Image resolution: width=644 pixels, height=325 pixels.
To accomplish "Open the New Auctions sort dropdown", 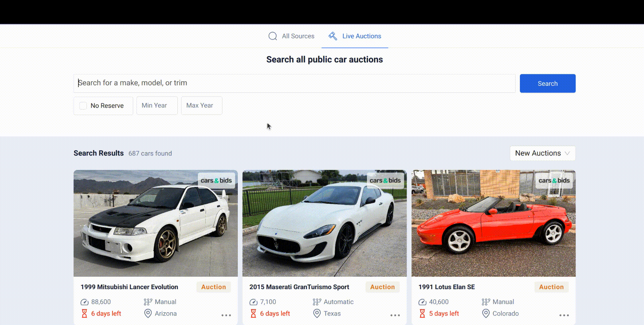I will point(543,153).
